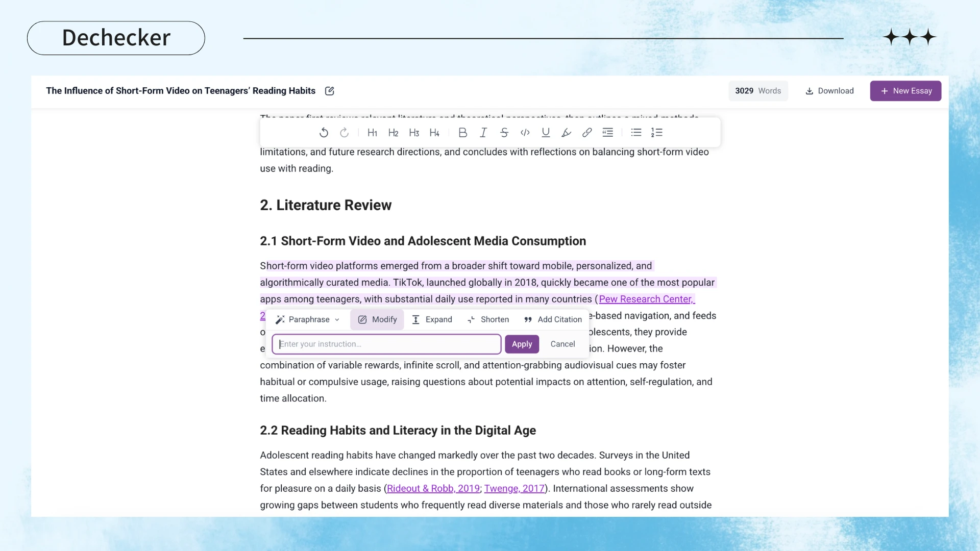This screenshot has width=980, height=551.
Task: Insert a hyperlink using link icon
Action: [587, 133]
